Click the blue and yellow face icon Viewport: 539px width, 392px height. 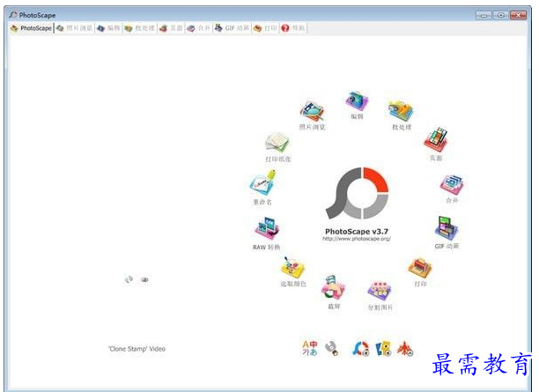(x=383, y=348)
